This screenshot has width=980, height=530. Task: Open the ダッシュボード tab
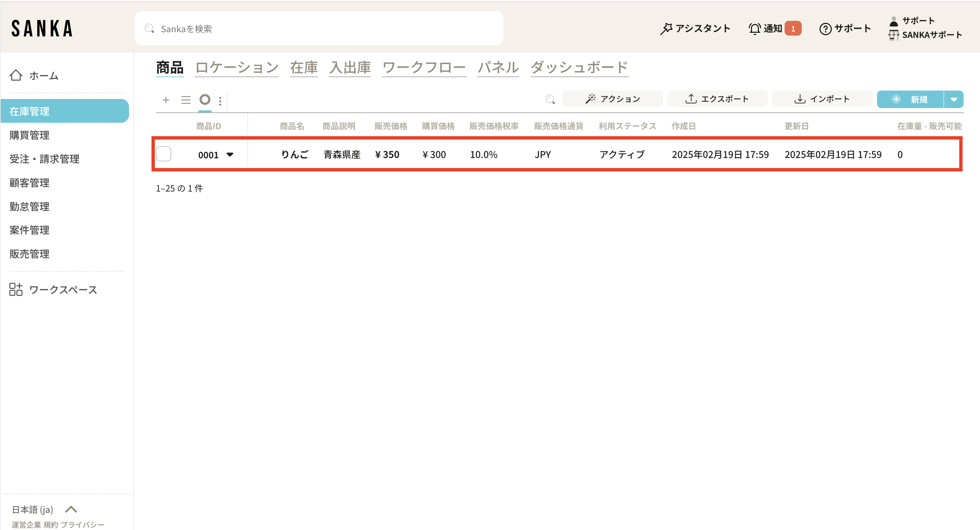coord(579,67)
